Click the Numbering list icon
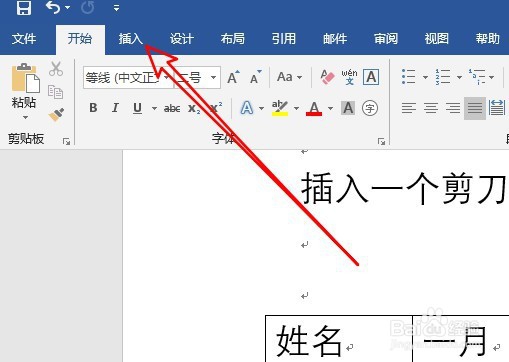The height and width of the screenshot is (362, 509). click(443, 77)
